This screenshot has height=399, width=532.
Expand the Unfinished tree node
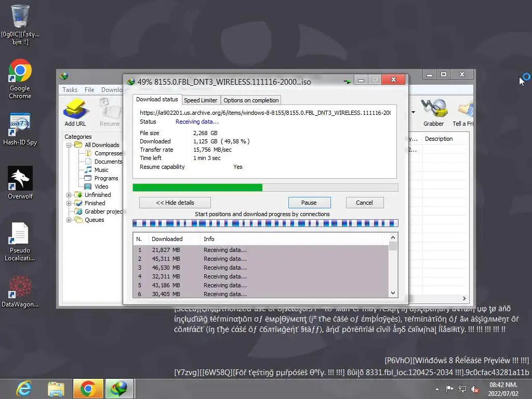pyautogui.click(x=69, y=195)
